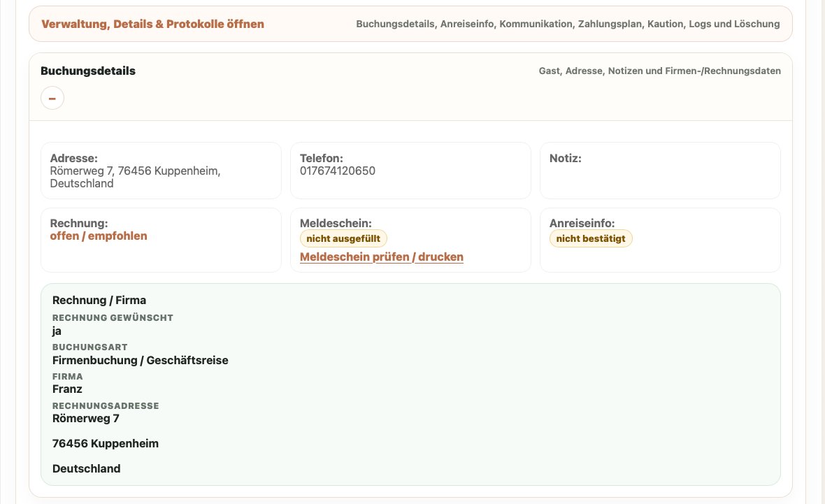Click Rechnungsadresse line Römerweg 7
The image size is (825, 504).
[86, 419]
